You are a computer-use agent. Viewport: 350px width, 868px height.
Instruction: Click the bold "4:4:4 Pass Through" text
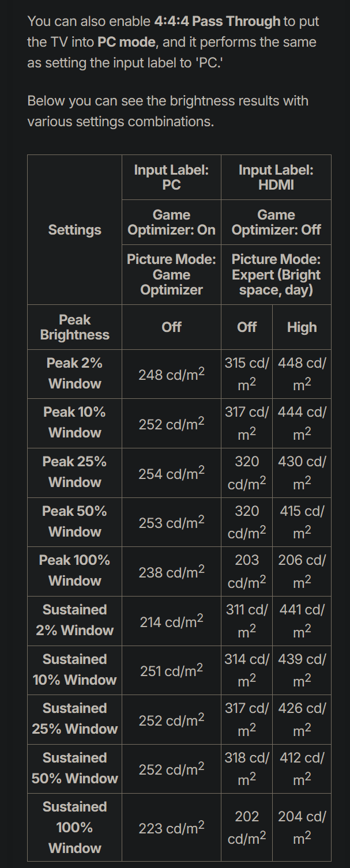[x=217, y=22]
